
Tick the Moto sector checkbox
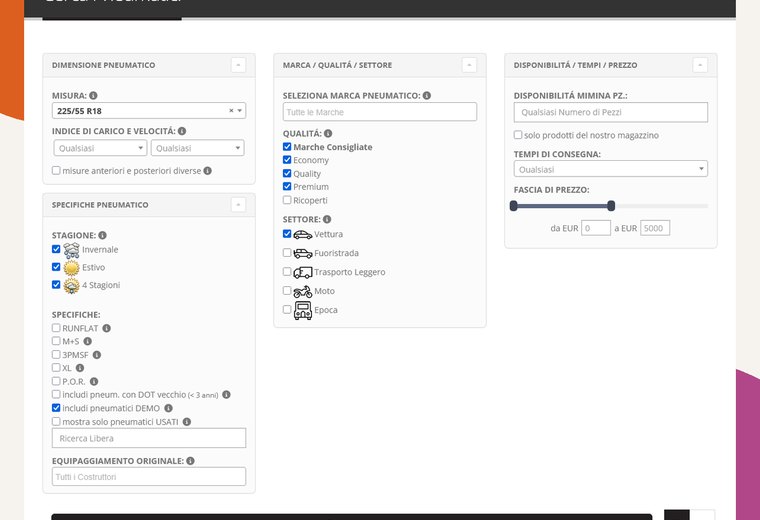click(287, 290)
